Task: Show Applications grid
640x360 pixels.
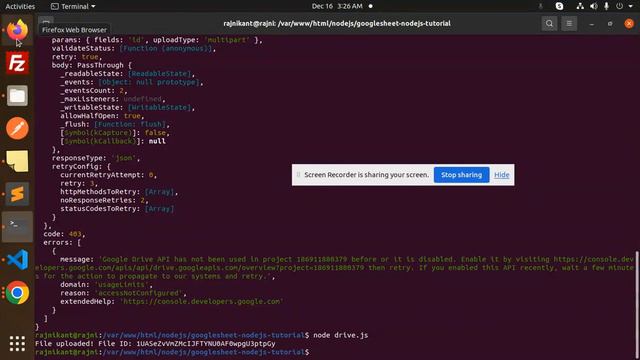Action: click(17, 344)
